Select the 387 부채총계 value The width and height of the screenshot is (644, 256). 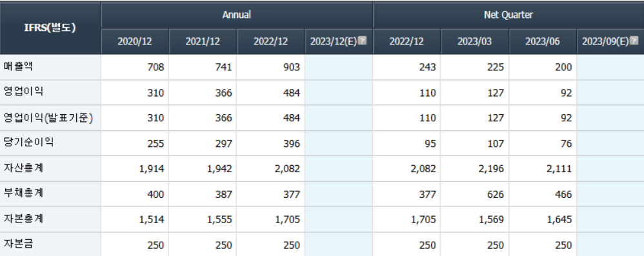(224, 195)
